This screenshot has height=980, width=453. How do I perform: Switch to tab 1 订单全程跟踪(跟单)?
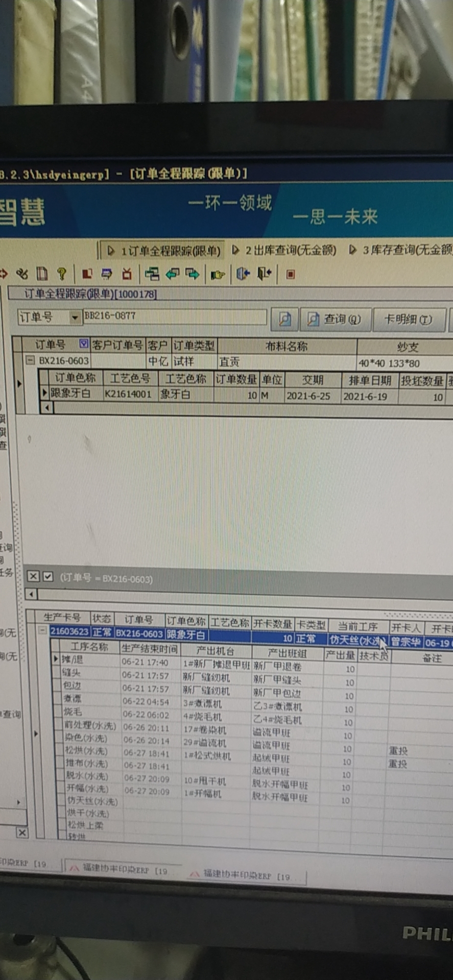point(164,251)
